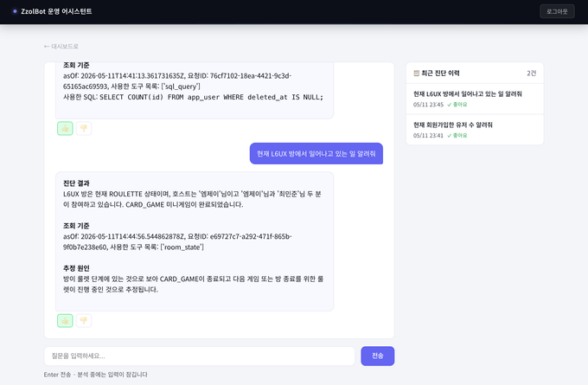This screenshot has height=385, width=588.
Task: Click thumbs-up under the SQL query answer
Action: pos(65,128)
